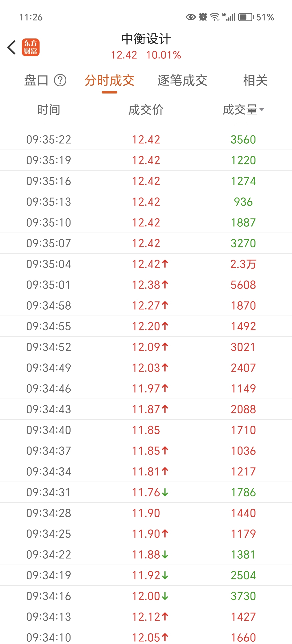Go to the 相关 tab
Image resolution: width=292 pixels, height=644 pixels.
pyautogui.click(x=255, y=81)
